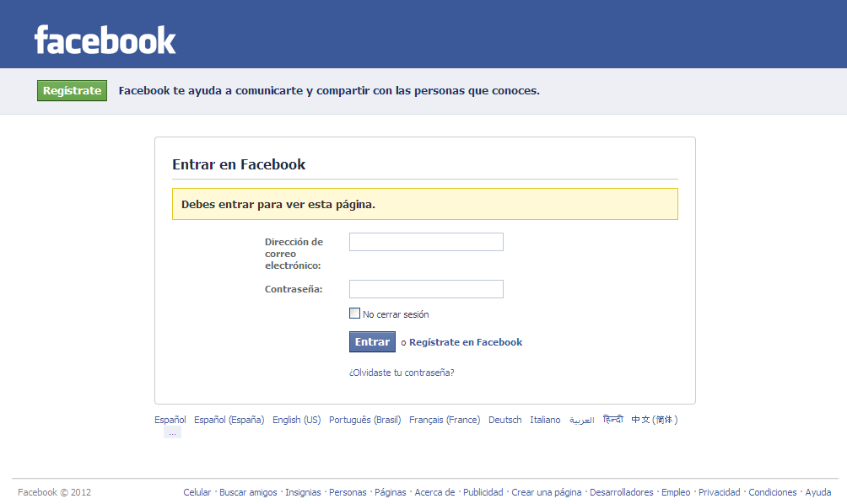Open the Buscar amigos footer link
The width and height of the screenshot is (847, 504).
pyautogui.click(x=248, y=492)
